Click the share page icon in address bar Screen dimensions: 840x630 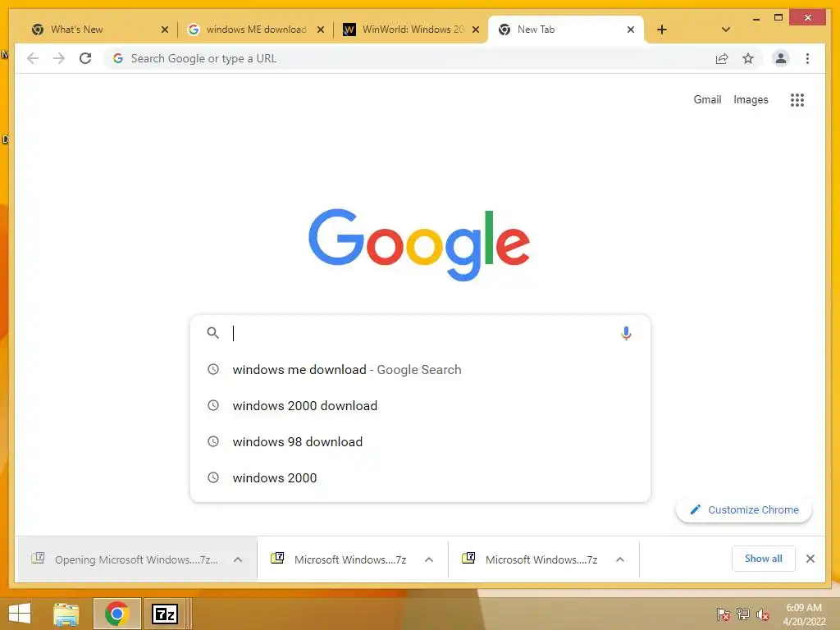coord(722,58)
